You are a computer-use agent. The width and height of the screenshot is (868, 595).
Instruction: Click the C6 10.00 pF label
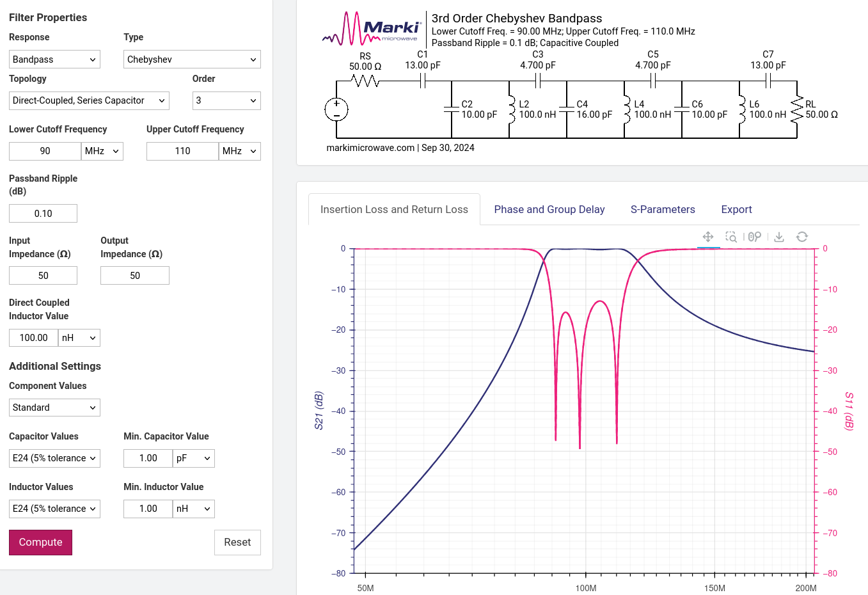click(x=709, y=109)
